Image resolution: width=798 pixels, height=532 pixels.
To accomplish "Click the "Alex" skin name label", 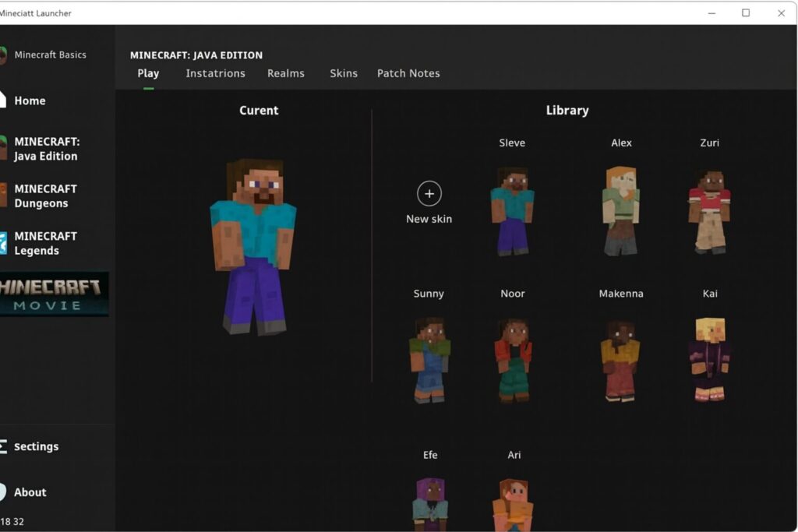I will click(621, 143).
